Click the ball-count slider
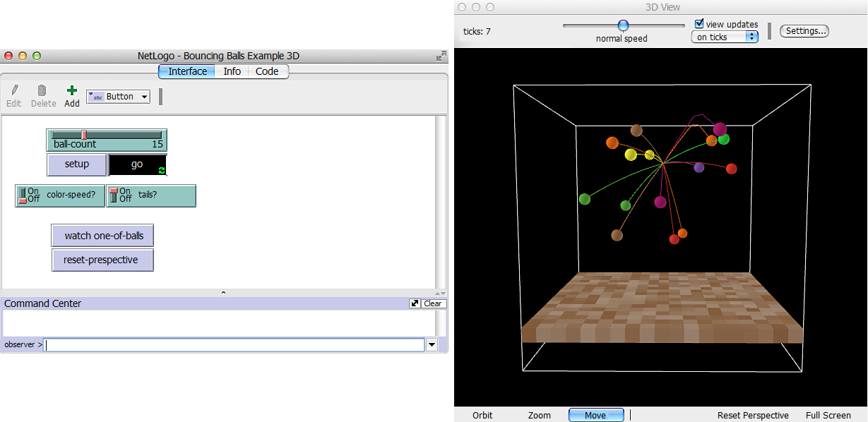Screen dimensions: 868x422 107,135
